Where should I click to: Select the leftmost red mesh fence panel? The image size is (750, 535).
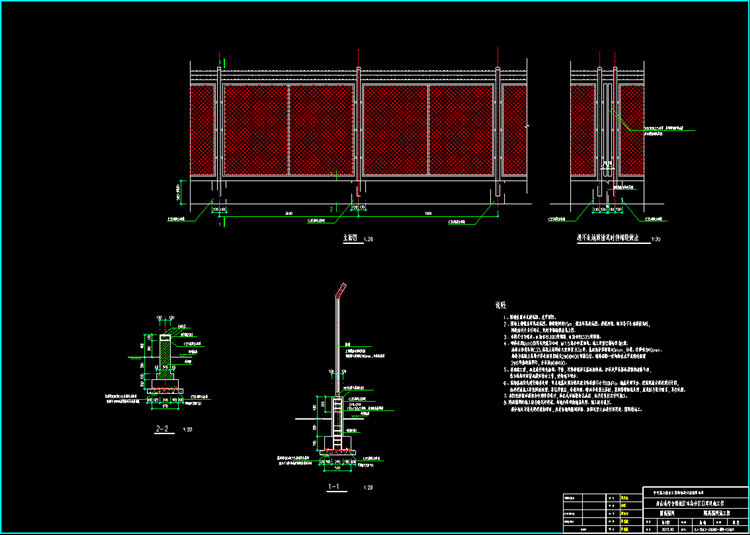[204, 130]
